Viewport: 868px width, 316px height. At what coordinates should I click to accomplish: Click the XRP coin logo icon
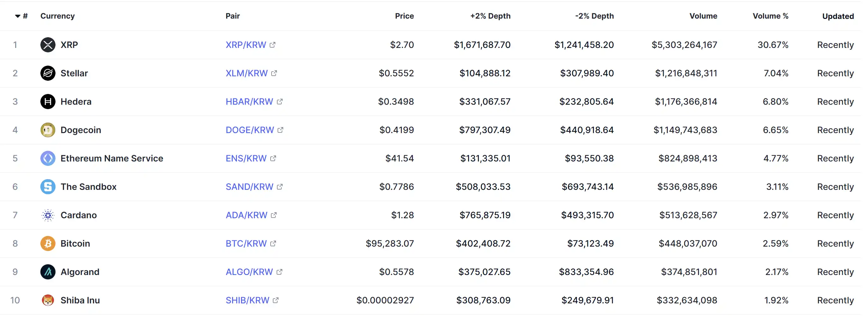click(48, 45)
